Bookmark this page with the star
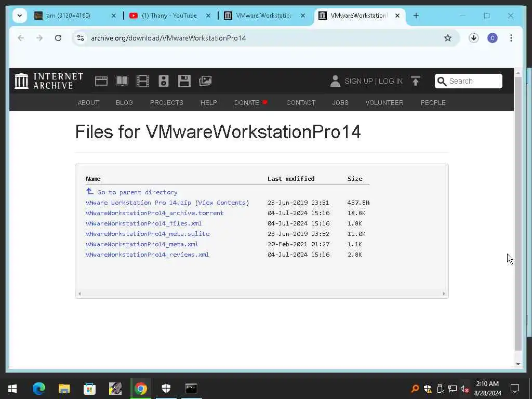Viewport: 532px width, 399px height. [447, 38]
